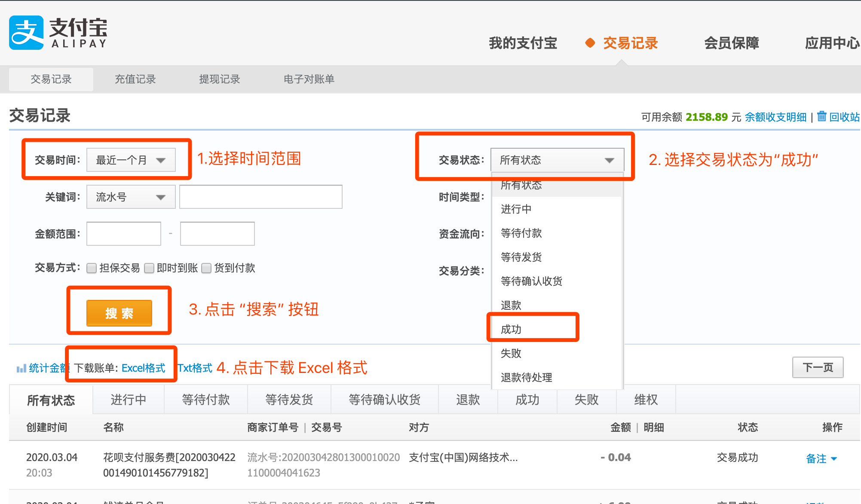Viewport: 861px width, 504px height.
Task: Download the bill in Excel格式
Action: (x=144, y=368)
